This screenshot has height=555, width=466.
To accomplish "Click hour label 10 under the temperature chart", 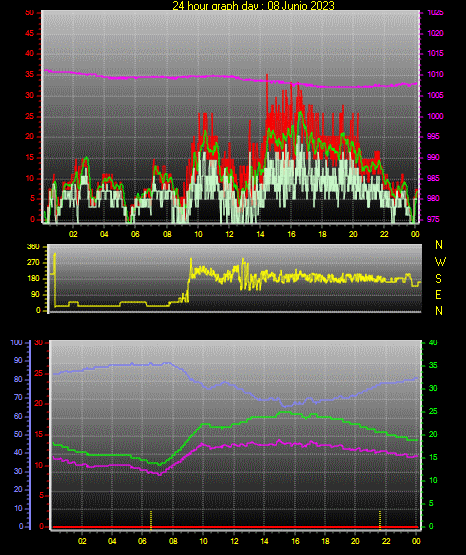I will pyautogui.click(x=203, y=541).
